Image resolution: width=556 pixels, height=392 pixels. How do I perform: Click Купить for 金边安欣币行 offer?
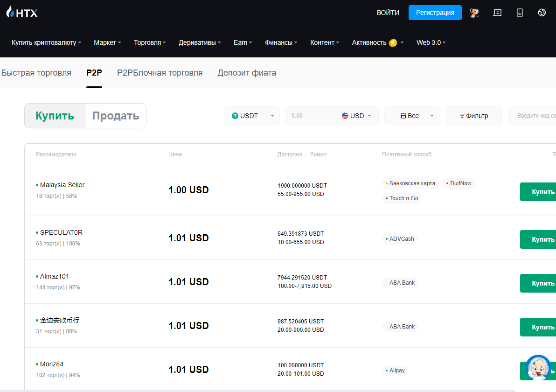[538, 327]
